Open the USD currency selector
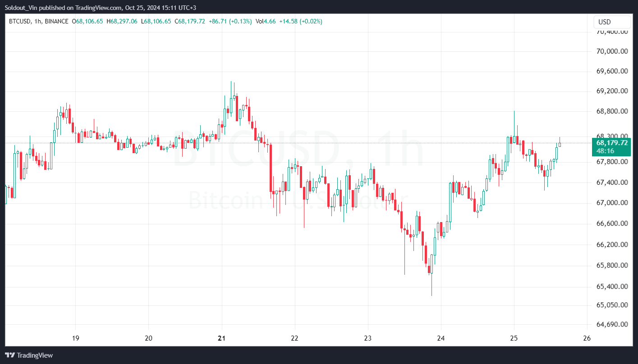 611,22
